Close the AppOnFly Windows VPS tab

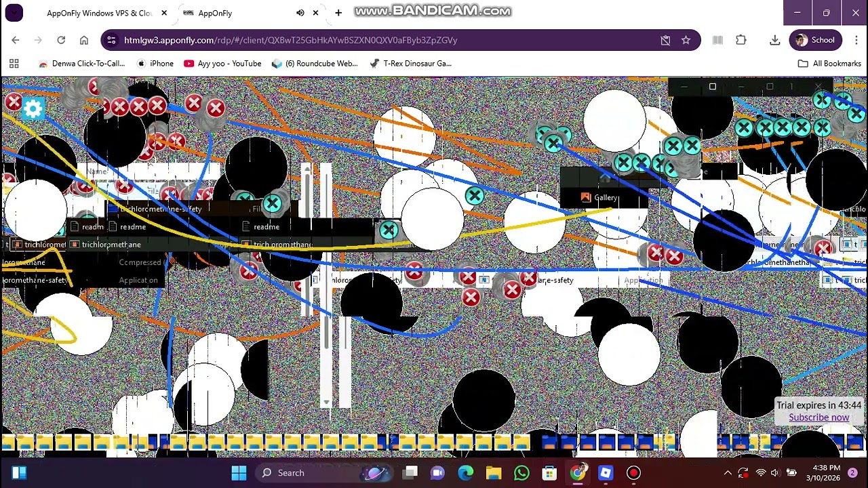[163, 13]
